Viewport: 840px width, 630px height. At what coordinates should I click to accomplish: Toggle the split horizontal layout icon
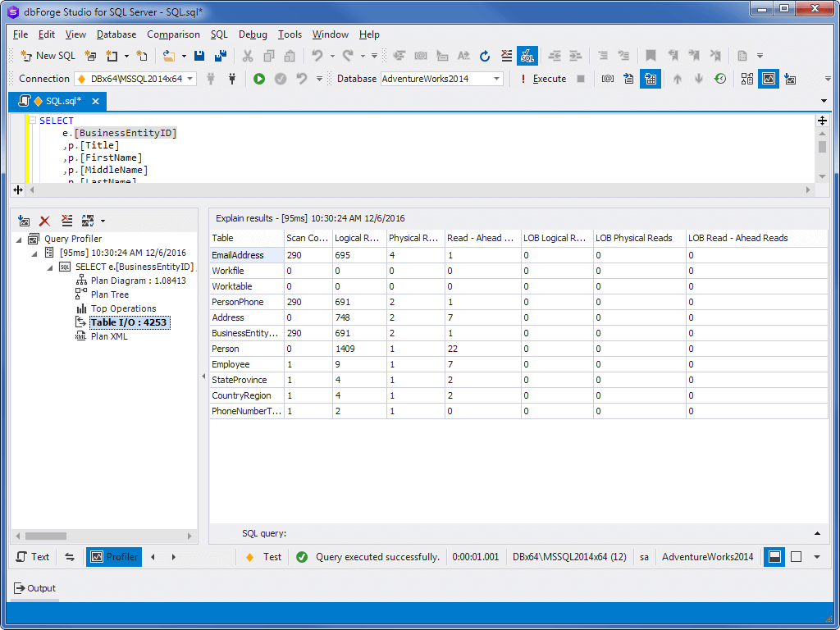coord(774,557)
